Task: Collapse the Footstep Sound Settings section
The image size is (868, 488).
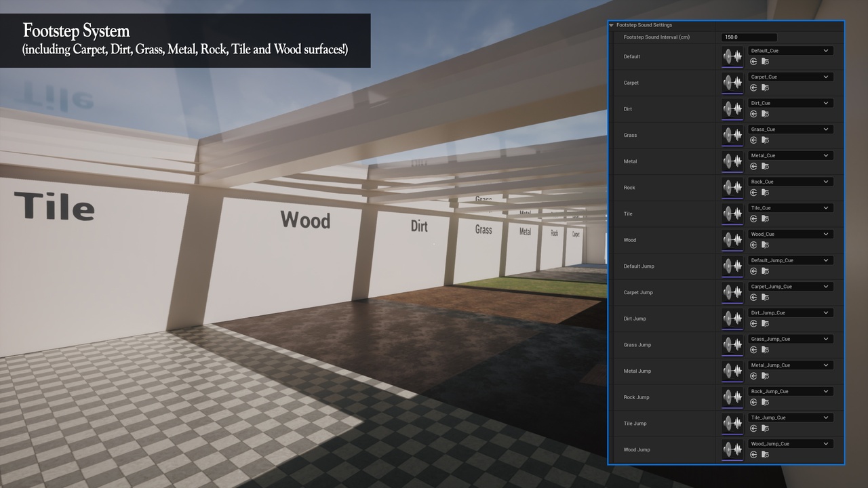Action: pos(612,25)
